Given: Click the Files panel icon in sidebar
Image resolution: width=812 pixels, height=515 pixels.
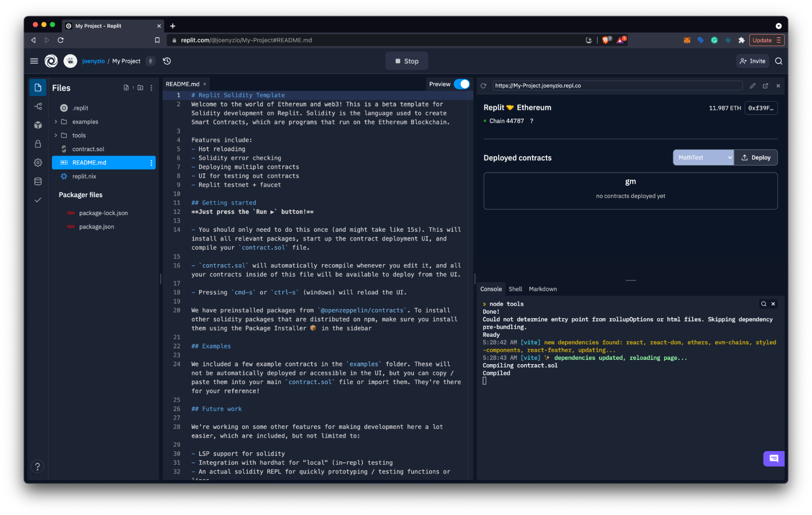Looking at the screenshot, I should [38, 87].
